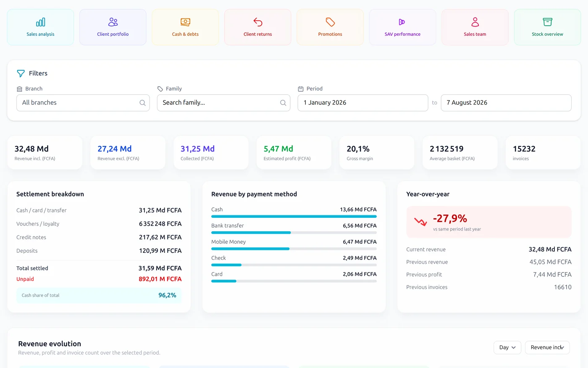Click the 5,47 Md estimated profit value

coord(278,149)
